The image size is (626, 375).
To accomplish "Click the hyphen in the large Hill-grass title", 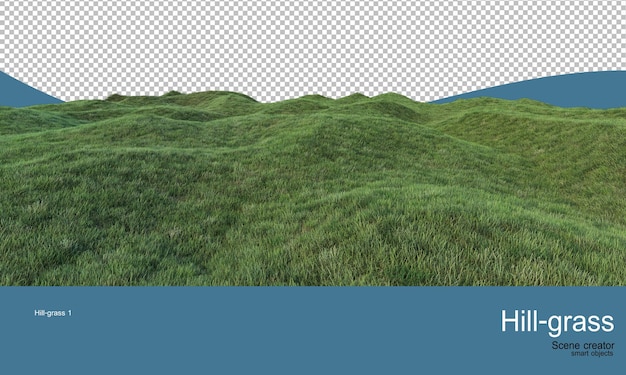I will tap(543, 324).
